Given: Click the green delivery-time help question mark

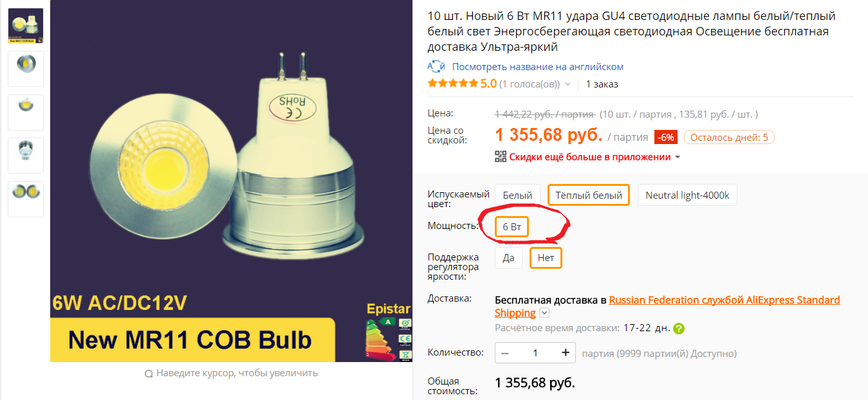Looking at the screenshot, I should 679,329.
